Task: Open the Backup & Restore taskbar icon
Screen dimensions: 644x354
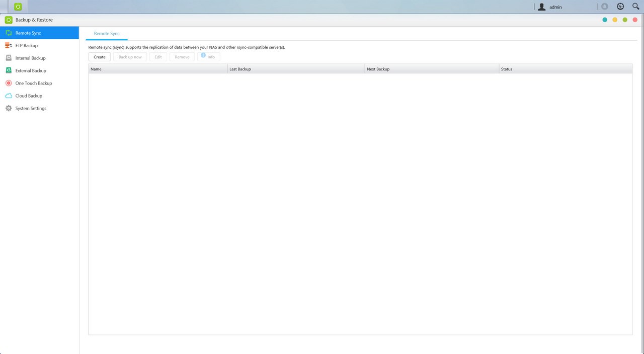Action: 18,7
